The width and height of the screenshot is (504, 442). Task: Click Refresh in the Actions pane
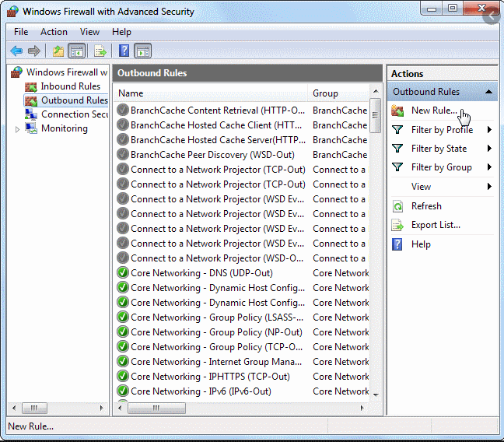(x=426, y=206)
